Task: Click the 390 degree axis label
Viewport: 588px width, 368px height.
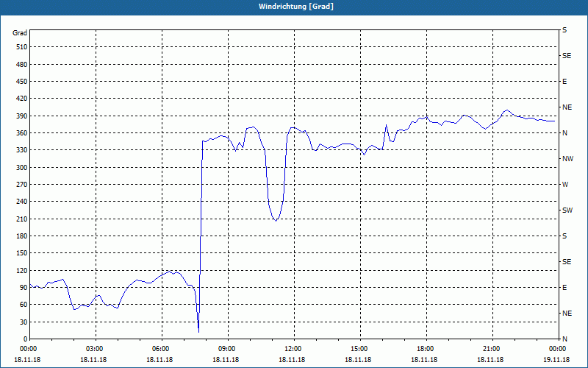Action: pyautogui.click(x=22, y=116)
